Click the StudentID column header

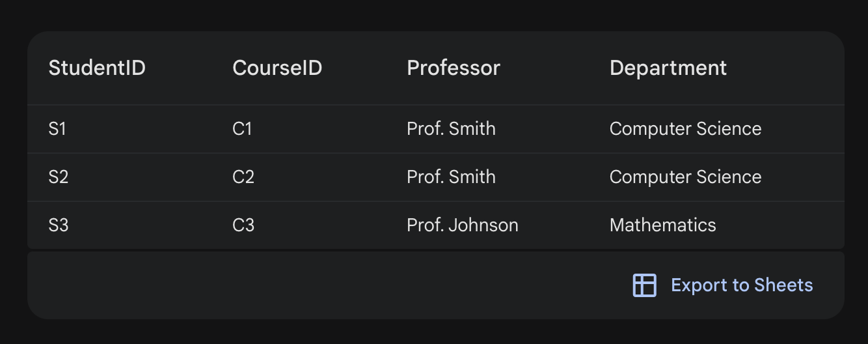[97, 68]
